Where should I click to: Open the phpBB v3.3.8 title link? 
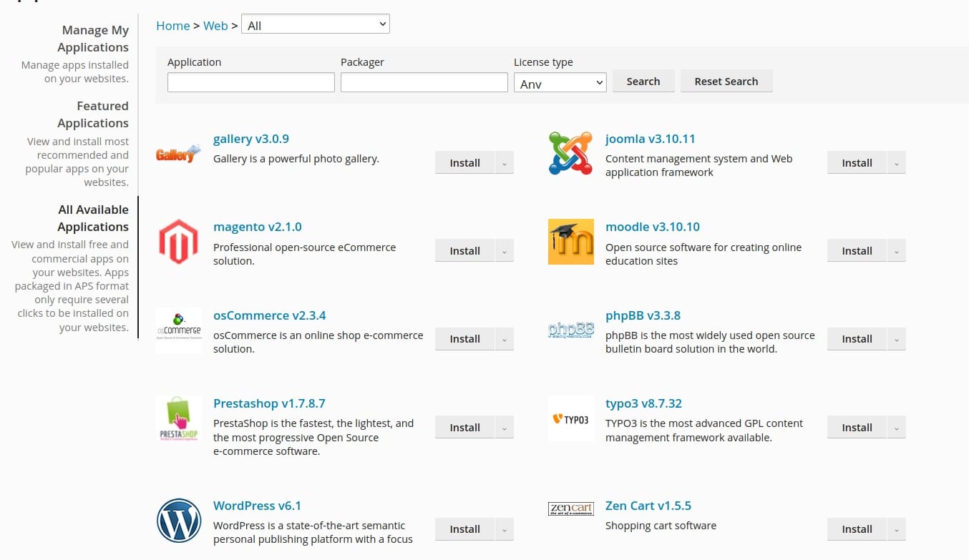click(x=643, y=315)
